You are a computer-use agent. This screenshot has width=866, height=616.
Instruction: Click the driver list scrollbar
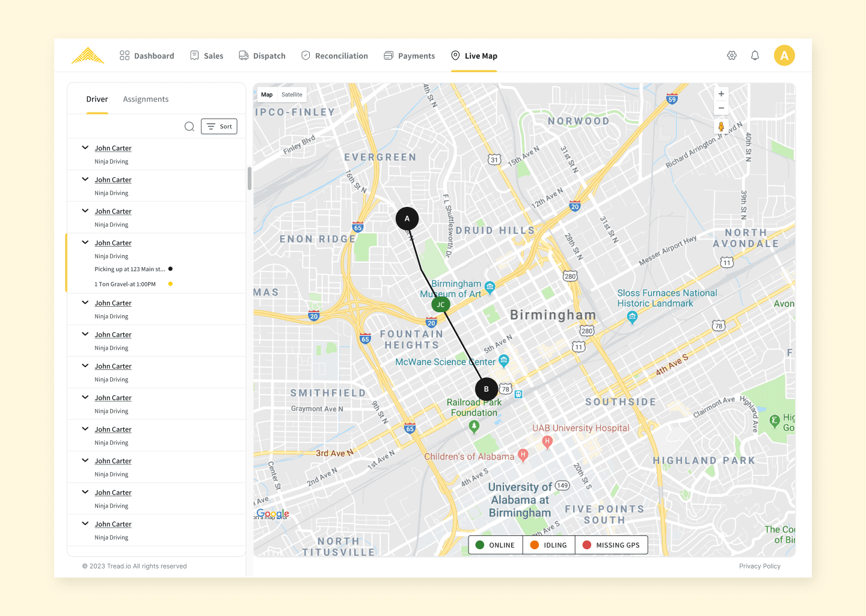coord(249,179)
